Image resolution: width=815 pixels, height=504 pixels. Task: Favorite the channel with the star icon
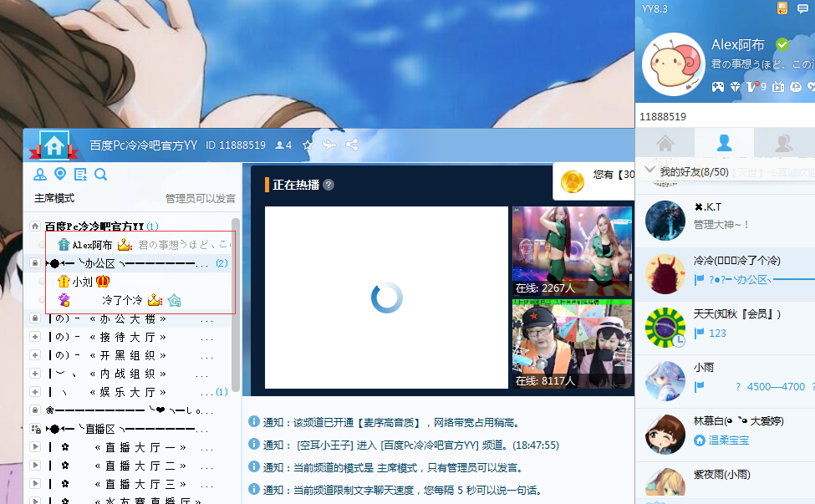308,145
